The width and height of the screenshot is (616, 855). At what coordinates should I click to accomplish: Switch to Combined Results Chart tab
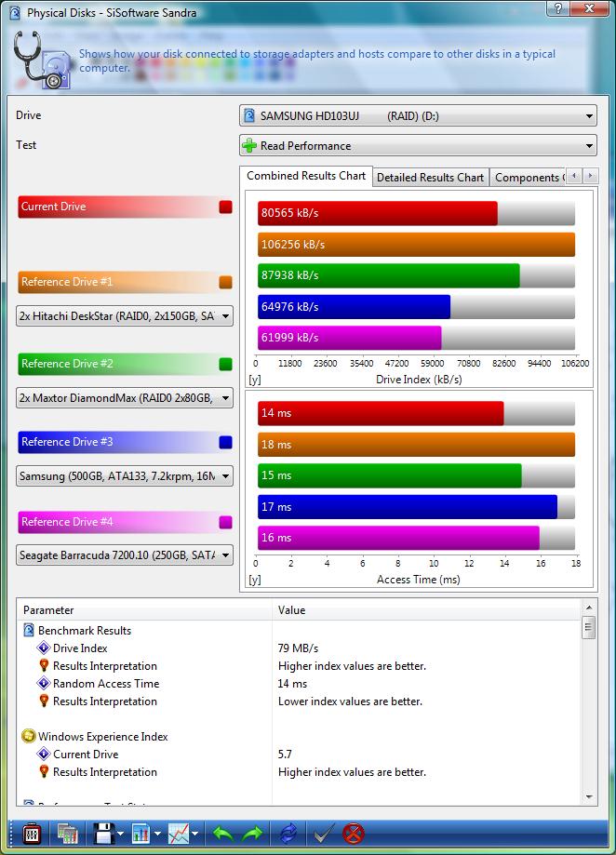[x=306, y=176]
